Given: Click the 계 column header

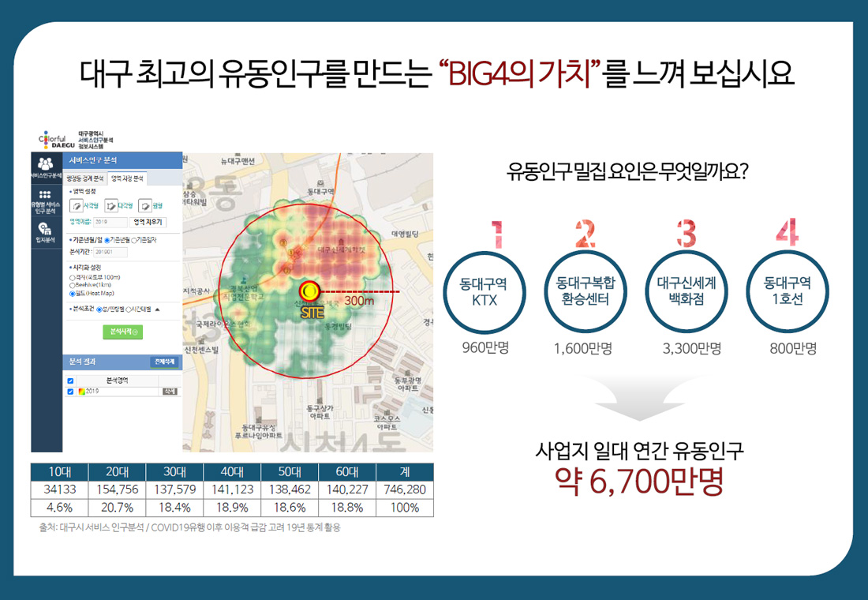Looking at the screenshot, I should [x=405, y=472].
